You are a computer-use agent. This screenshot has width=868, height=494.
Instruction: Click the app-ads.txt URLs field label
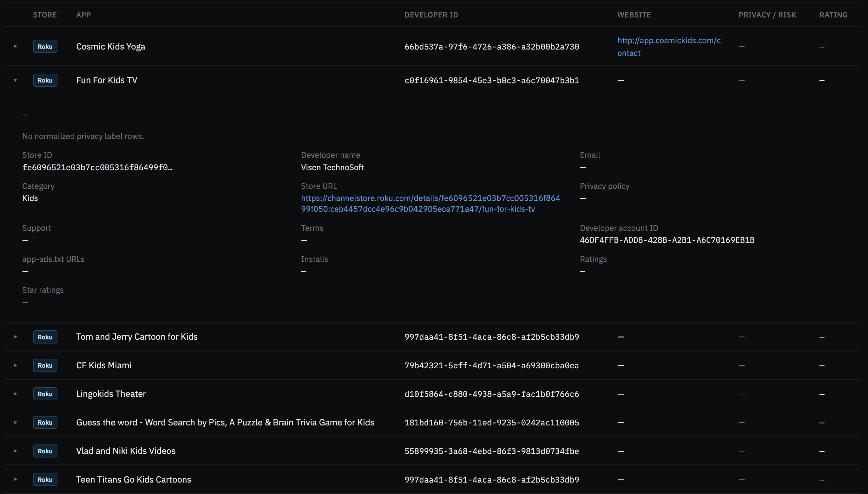tap(53, 259)
